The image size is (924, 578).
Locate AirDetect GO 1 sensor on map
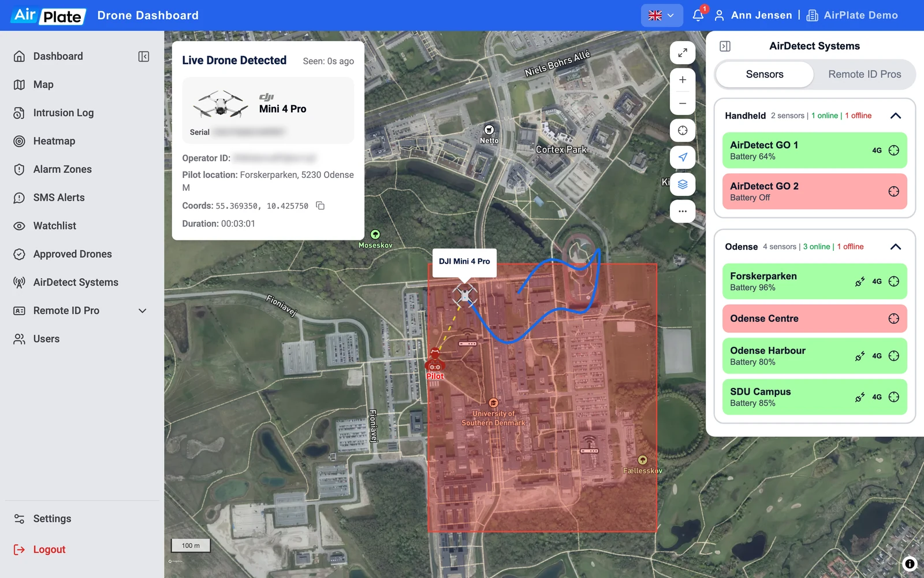point(894,150)
